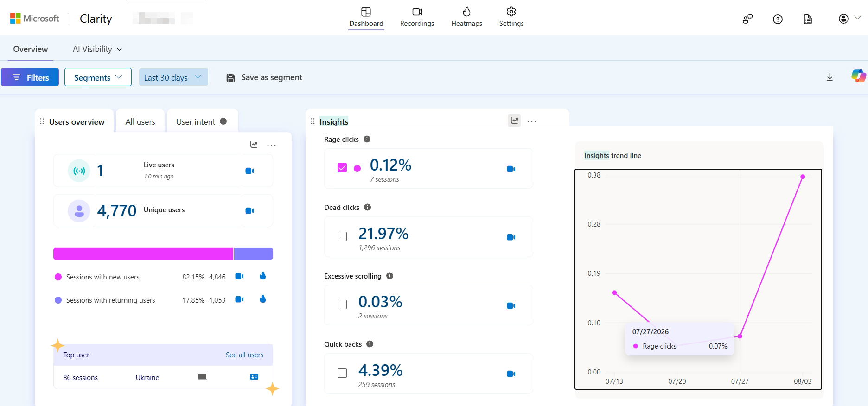This screenshot has height=406, width=868.
Task: View recordings of Unique users
Action: click(249, 211)
